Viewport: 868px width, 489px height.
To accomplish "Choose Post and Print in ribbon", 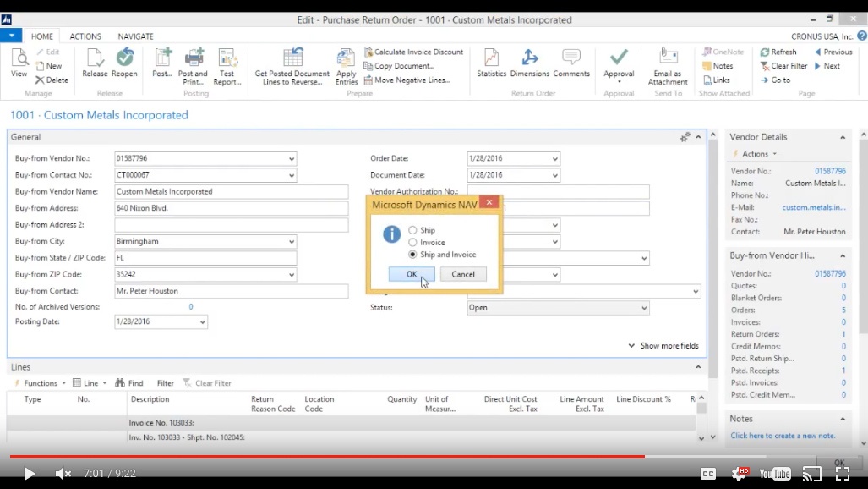I will 193,67.
